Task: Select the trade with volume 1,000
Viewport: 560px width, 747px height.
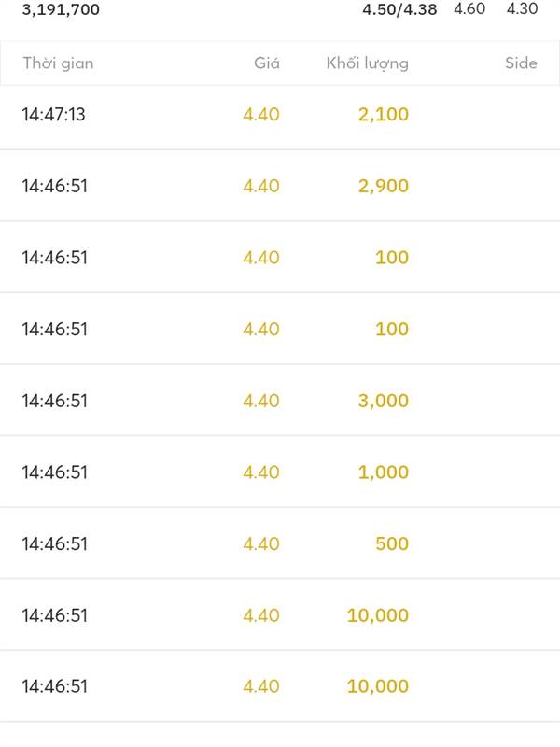Action: (x=280, y=472)
